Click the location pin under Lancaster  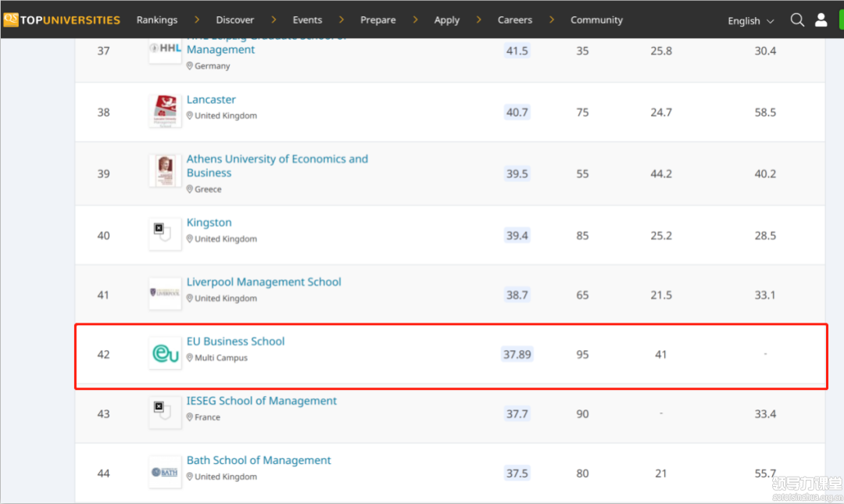pyautogui.click(x=189, y=115)
